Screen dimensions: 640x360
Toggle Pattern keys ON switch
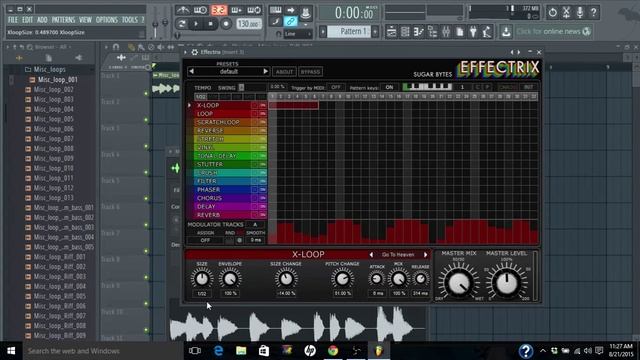pyautogui.click(x=389, y=87)
